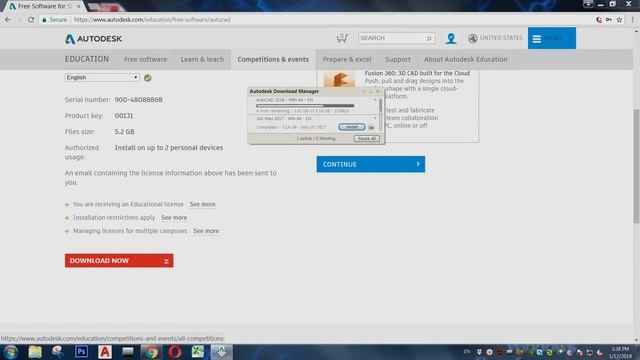Open the blue hamburger MENU button
Viewport: 640px width, 360px height.
(551, 38)
